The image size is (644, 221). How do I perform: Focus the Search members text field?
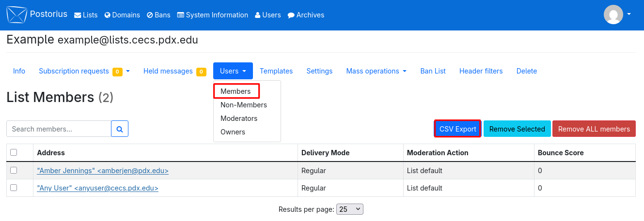tap(59, 129)
